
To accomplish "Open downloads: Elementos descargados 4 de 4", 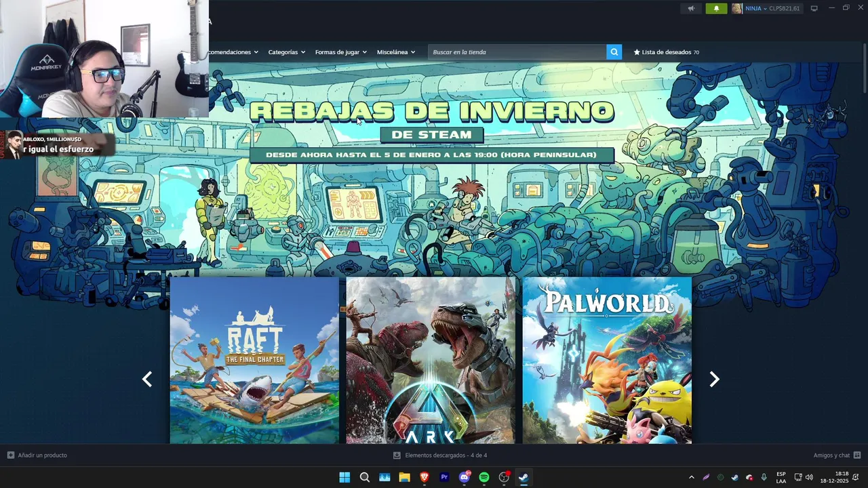I will point(441,455).
